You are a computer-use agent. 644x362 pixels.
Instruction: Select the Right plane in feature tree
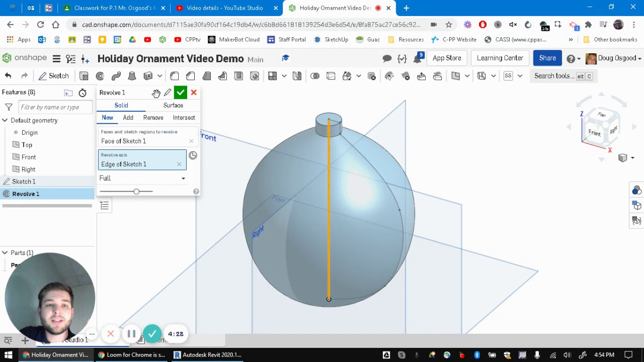(x=29, y=169)
